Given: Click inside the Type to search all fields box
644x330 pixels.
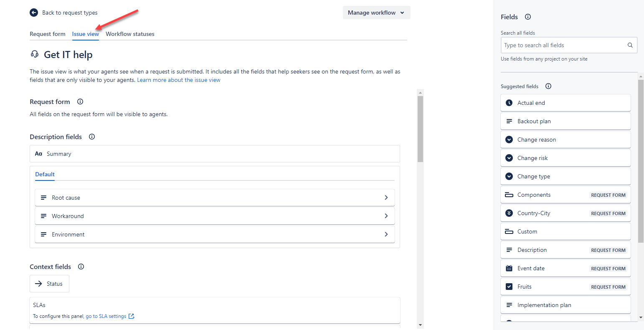Looking at the screenshot, I should [564, 45].
